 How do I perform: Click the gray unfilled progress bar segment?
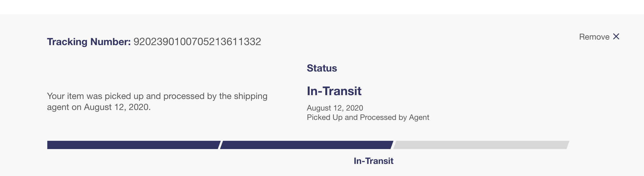point(481,145)
